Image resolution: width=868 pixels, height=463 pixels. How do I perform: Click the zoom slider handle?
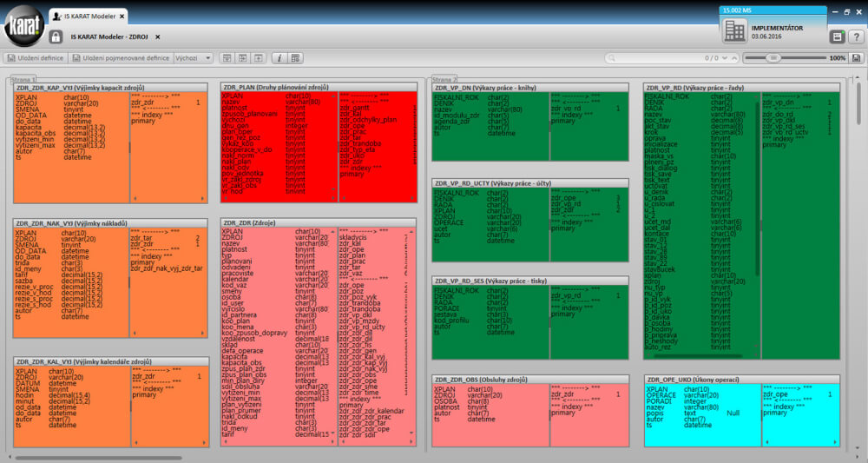[x=773, y=57]
